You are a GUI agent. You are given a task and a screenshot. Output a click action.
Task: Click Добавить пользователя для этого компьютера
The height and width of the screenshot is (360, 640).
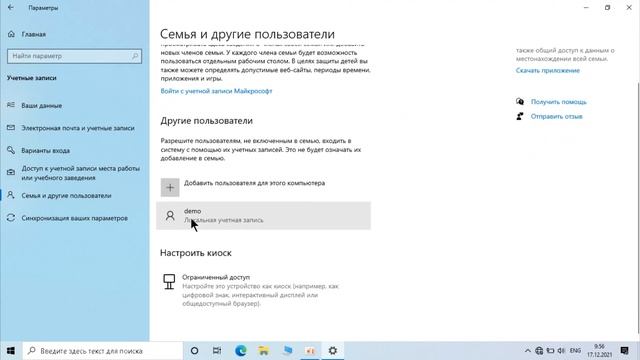254,183
